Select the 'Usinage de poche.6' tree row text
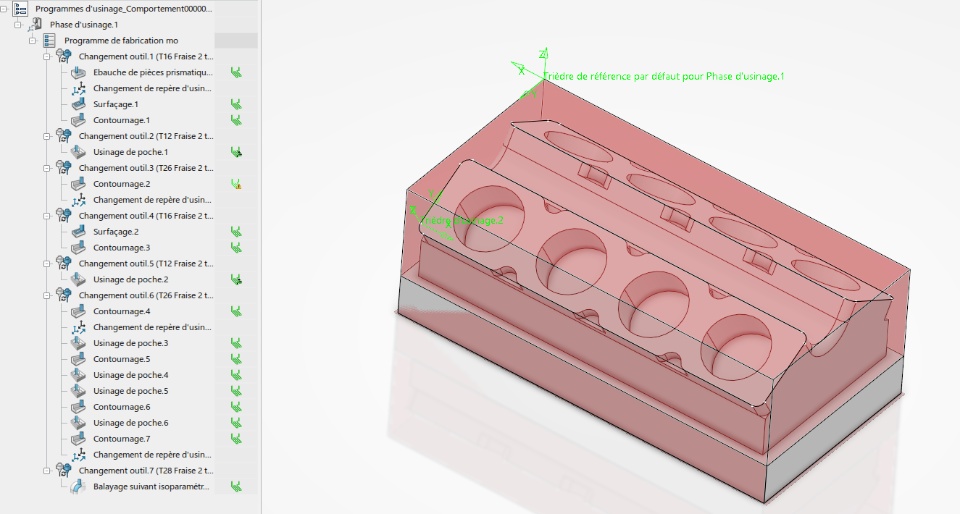This screenshot has width=960, height=514. point(130,422)
